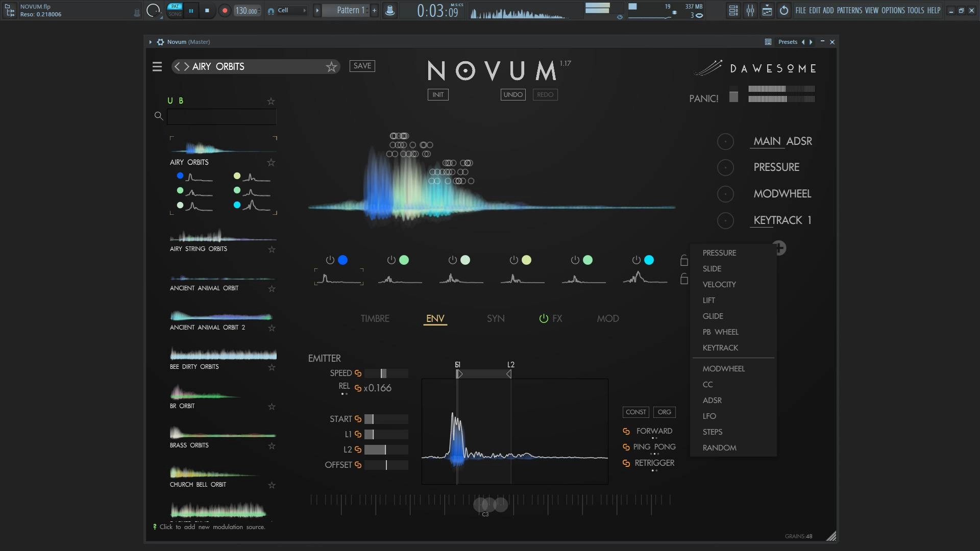Image resolution: width=980 pixels, height=551 pixels.
Task: Open the Presets dropdown in title bar
Action: [x=788, y=42]
